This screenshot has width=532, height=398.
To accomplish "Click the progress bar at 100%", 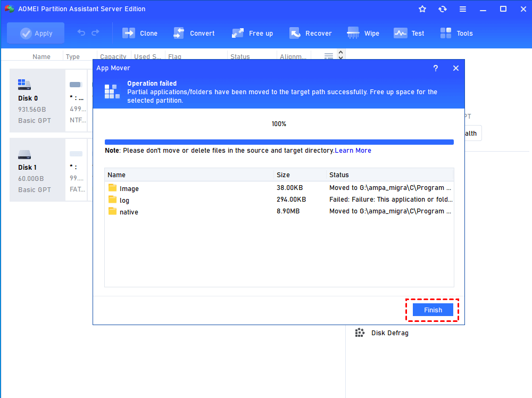I will (x=279, y=142).
